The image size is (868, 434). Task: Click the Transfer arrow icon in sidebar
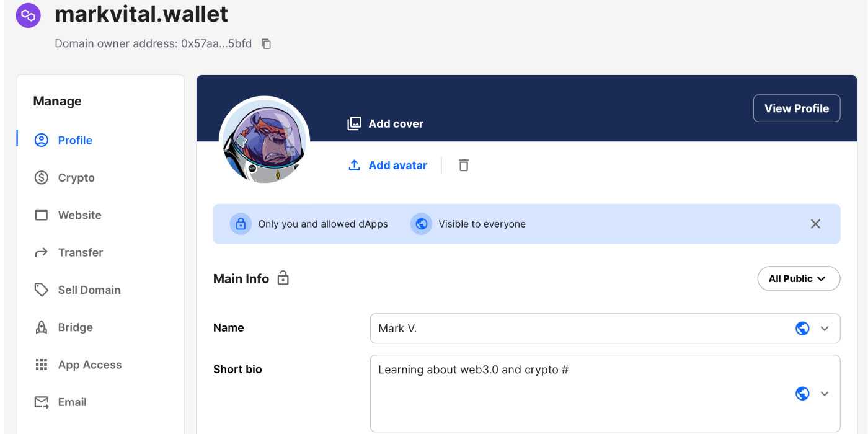41,252
